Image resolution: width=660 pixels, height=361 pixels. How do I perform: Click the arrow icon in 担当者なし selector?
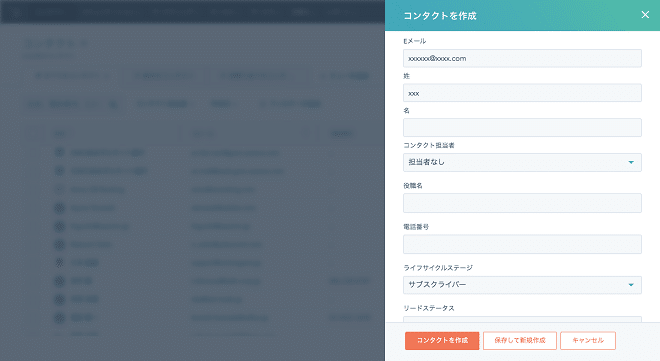(x=631, y=162)
